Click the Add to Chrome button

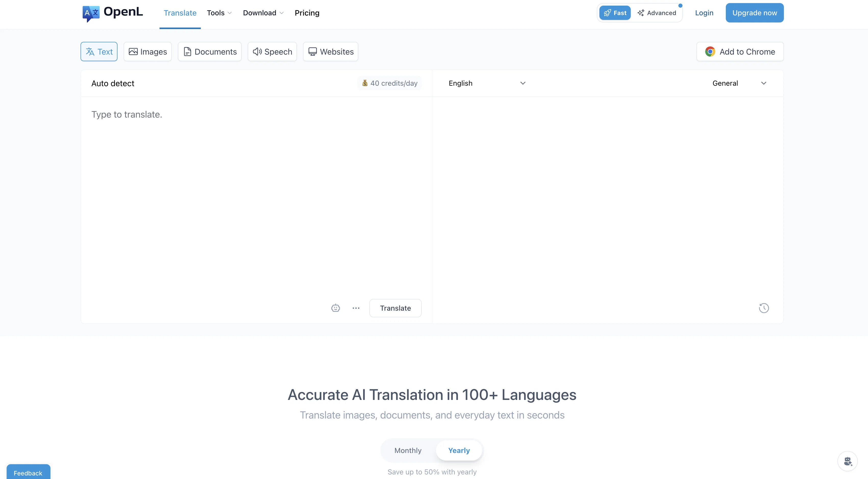tap(740, 52)
